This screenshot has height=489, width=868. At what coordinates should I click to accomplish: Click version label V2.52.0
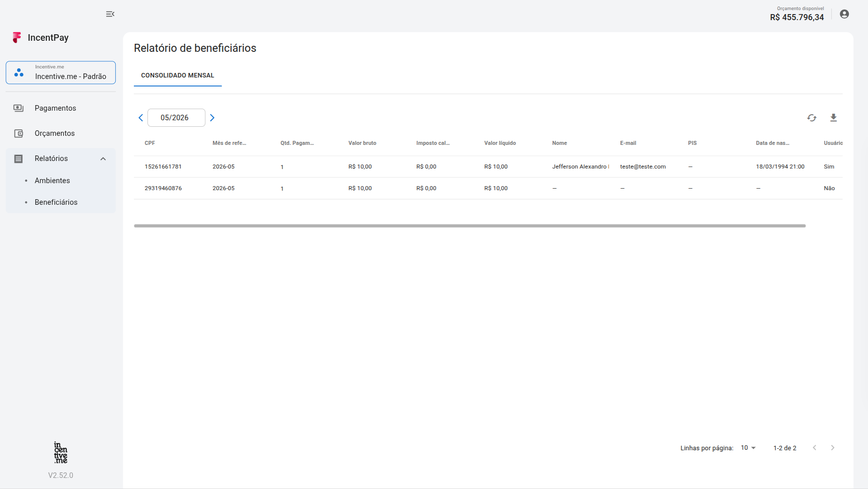click(60, 475)
